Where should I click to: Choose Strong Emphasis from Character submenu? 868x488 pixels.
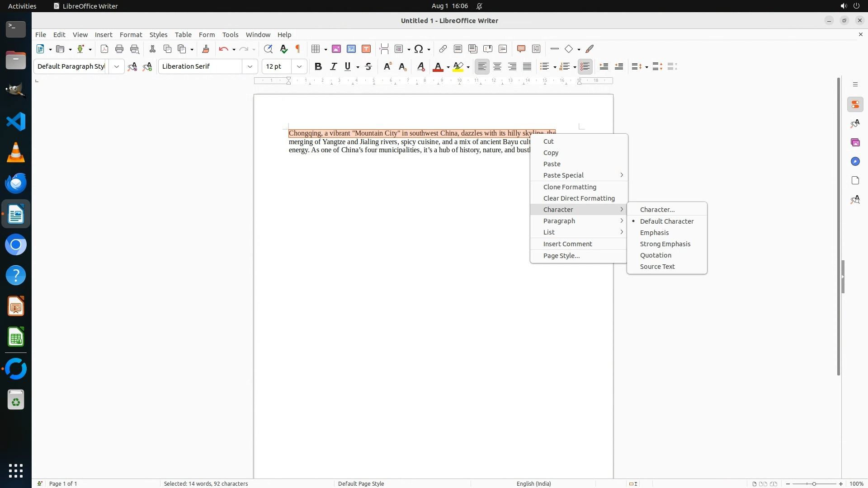665,244
